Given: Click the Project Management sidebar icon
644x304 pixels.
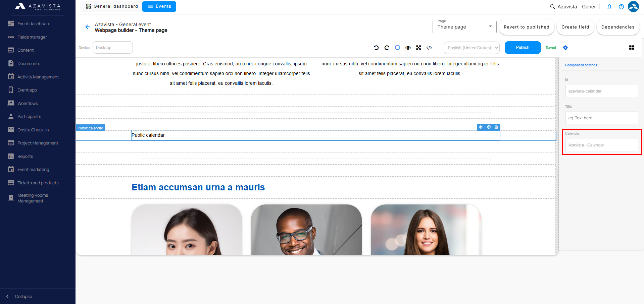Looking at the screenshot, I should [x=11, y=143].
